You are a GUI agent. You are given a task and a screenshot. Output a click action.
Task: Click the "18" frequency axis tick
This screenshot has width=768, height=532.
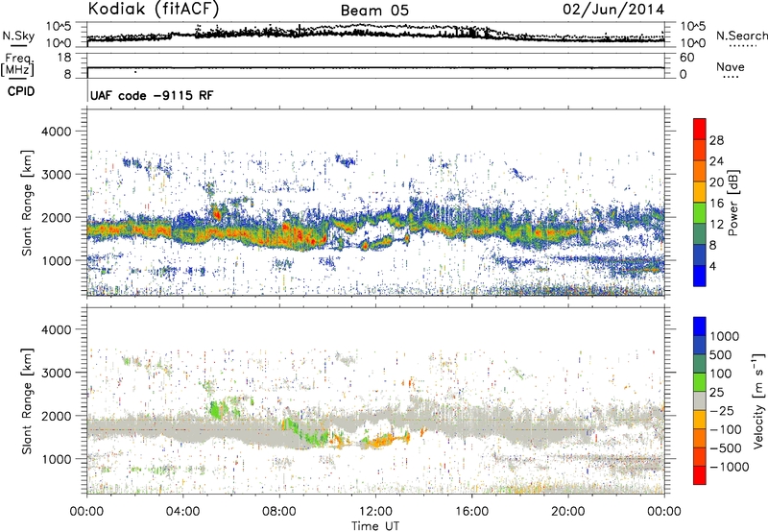pos(64,58)
